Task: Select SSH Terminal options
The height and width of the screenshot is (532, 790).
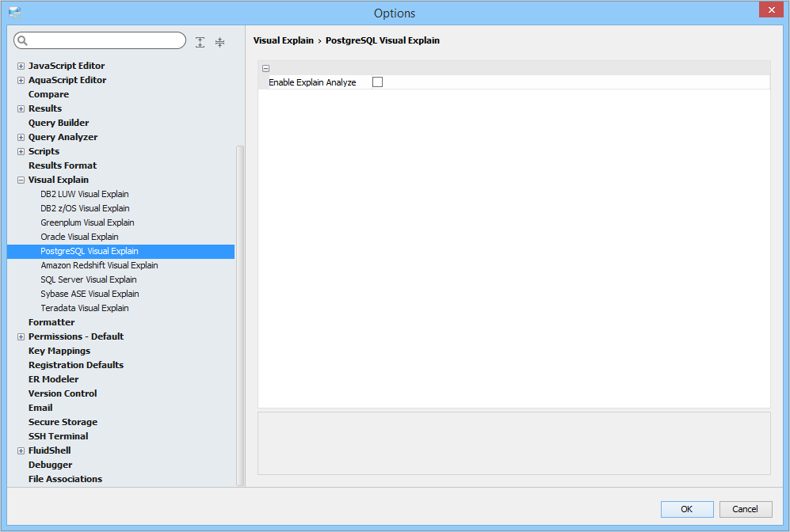Action: pos(58,436)
